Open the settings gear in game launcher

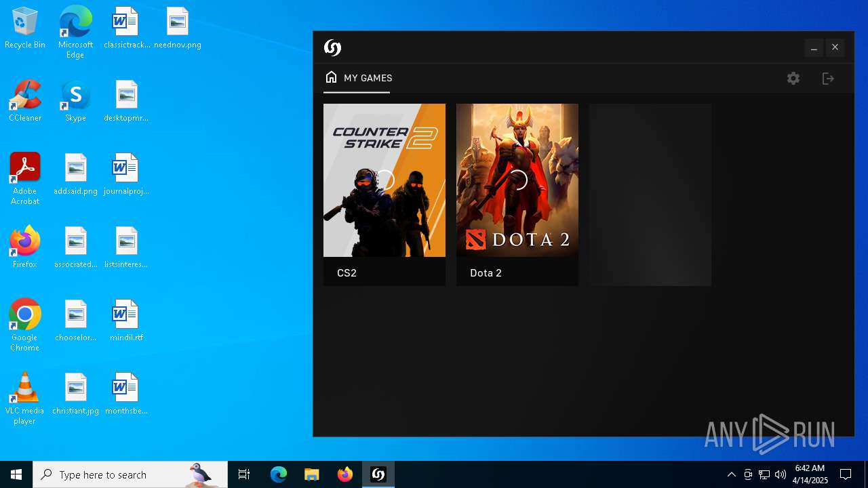(793, 79)
